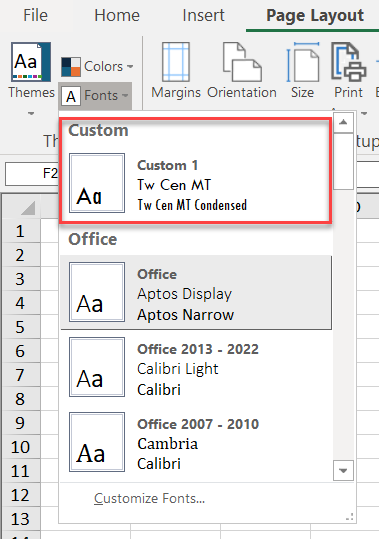The image size is (379, 539).
Task: Open the Themes gallery icon
Action: pos(31,62)
